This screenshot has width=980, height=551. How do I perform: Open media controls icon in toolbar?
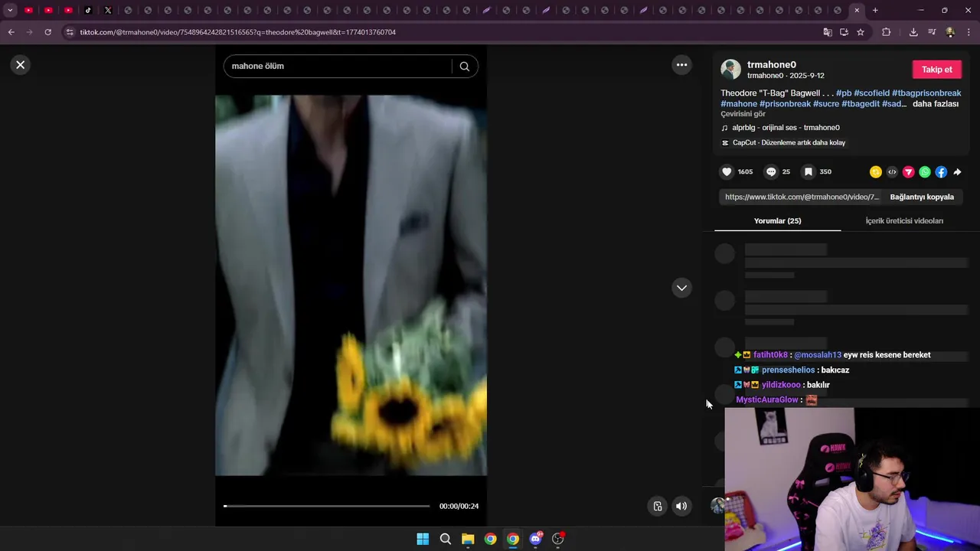[932, 32]
